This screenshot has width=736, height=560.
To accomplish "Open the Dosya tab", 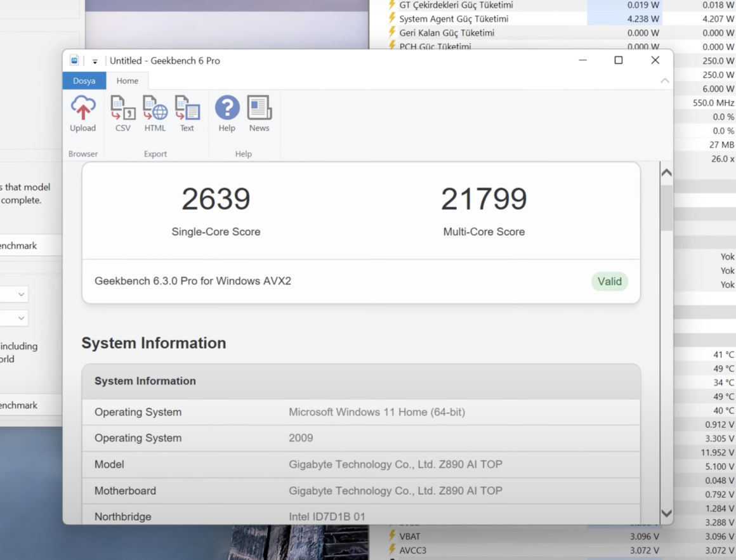I will 84,81.
